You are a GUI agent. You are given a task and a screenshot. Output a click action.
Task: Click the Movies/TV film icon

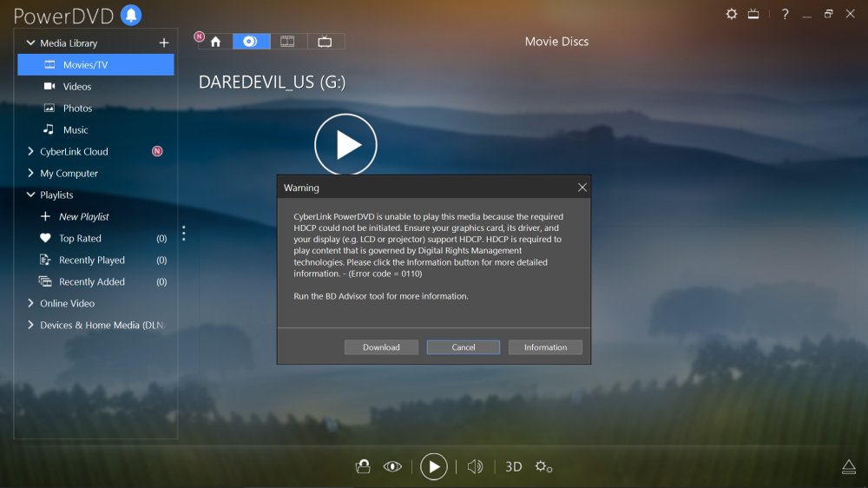(49, 65)
